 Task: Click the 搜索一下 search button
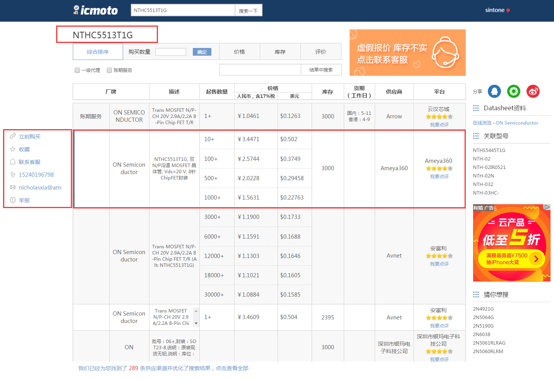[248, 11]
